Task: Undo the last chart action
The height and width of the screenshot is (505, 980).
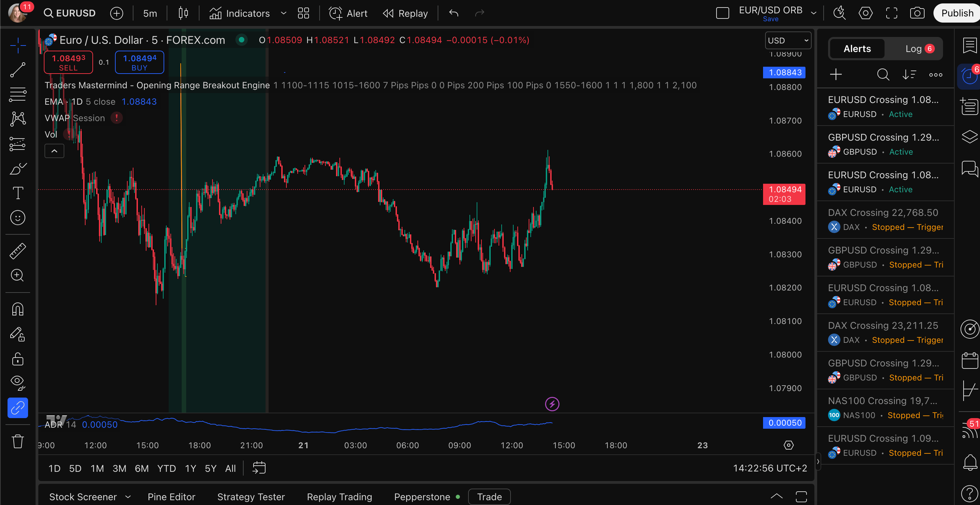Action: point(453,13)
